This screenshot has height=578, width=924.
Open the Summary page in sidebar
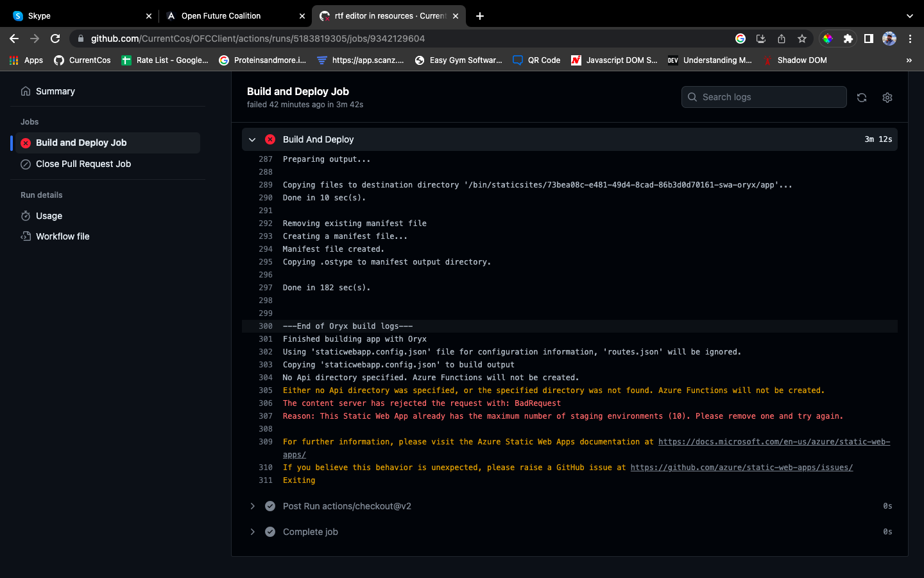pyautogui.click(x=55, y=91)
